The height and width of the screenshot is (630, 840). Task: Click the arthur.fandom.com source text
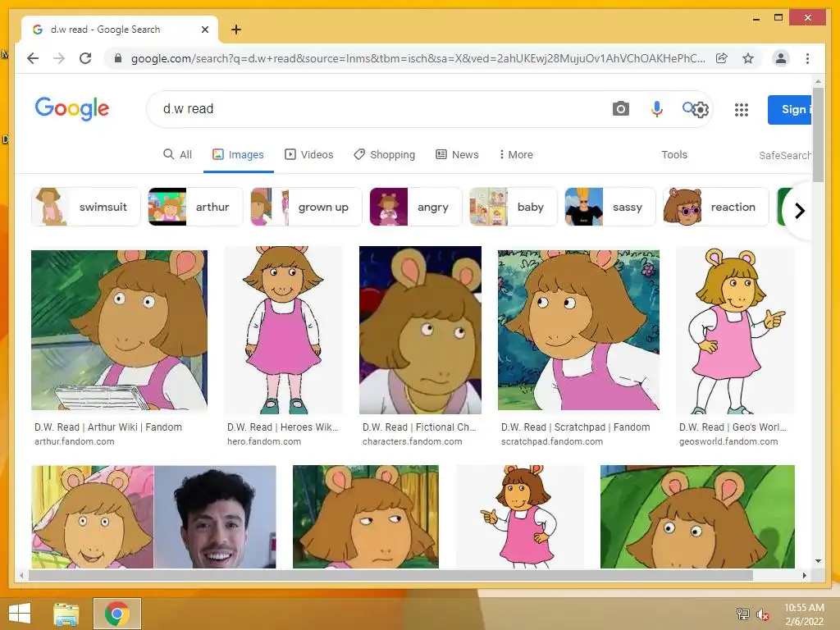[75, 441]
